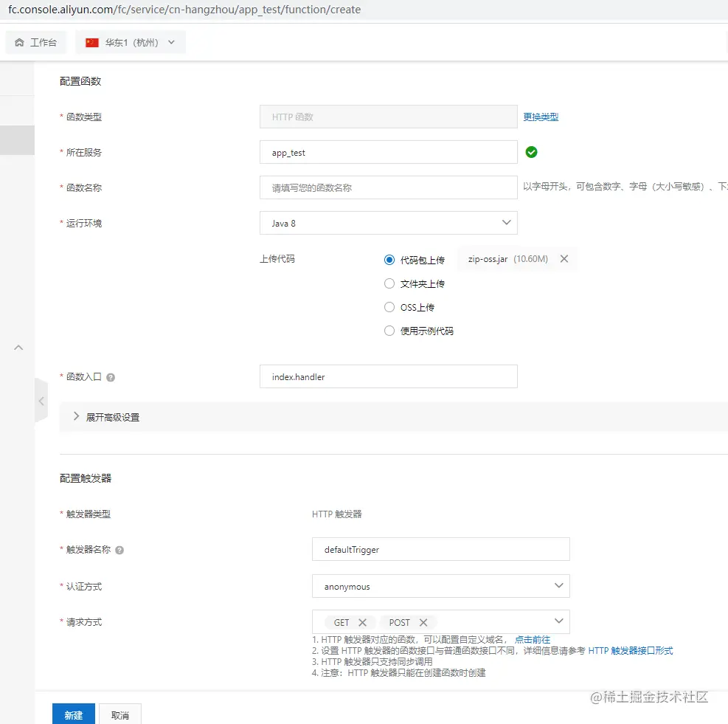Click the (10.60M) file size text

click(x=530, y=259)
